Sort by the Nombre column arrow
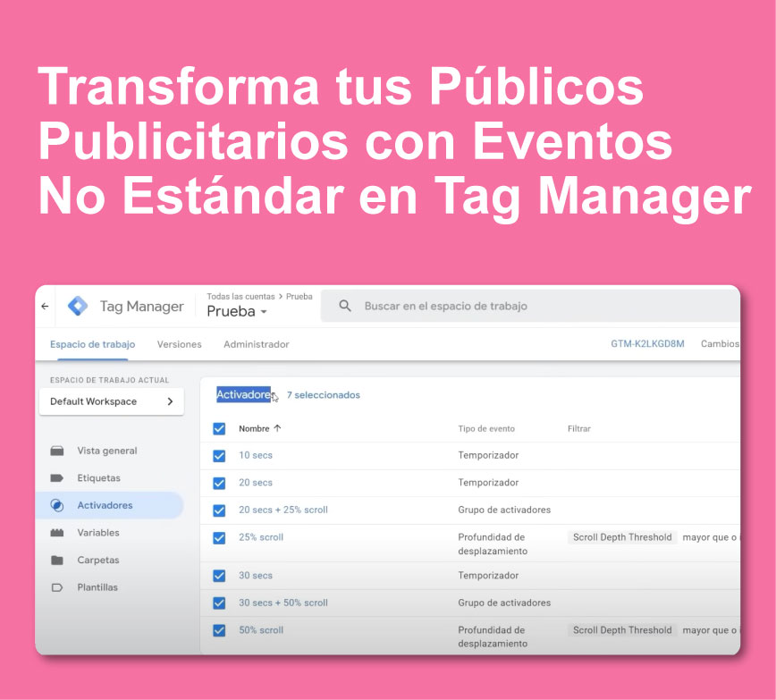776x700 pixels. [x=277, y=428]
